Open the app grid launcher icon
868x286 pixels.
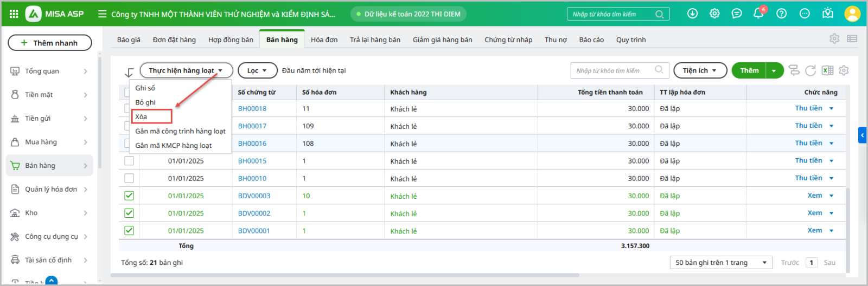point(14,14)
